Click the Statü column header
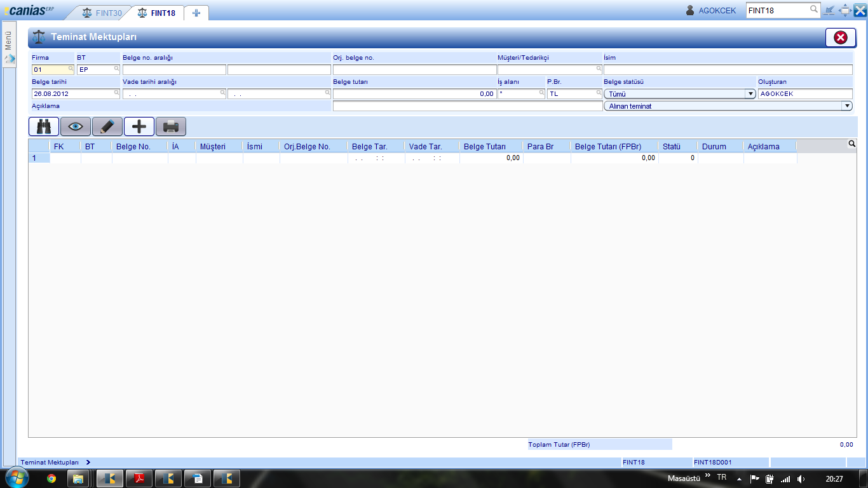This screenshot has height=488, width=868. pos(678,147)
